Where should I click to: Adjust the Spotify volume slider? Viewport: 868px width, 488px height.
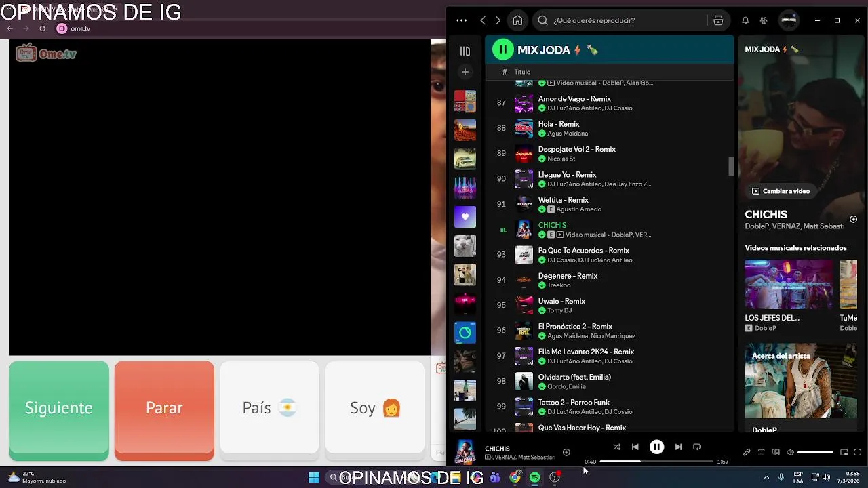point(815,452)
